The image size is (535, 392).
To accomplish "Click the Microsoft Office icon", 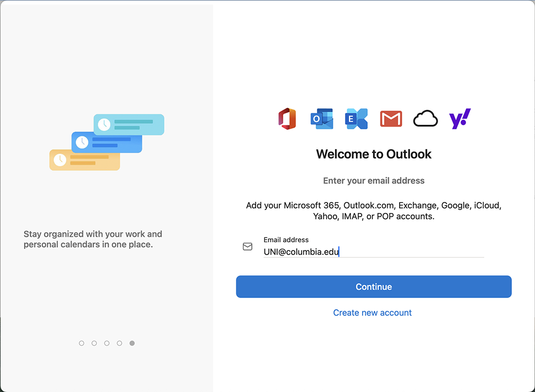I will (x=287, y=118).
